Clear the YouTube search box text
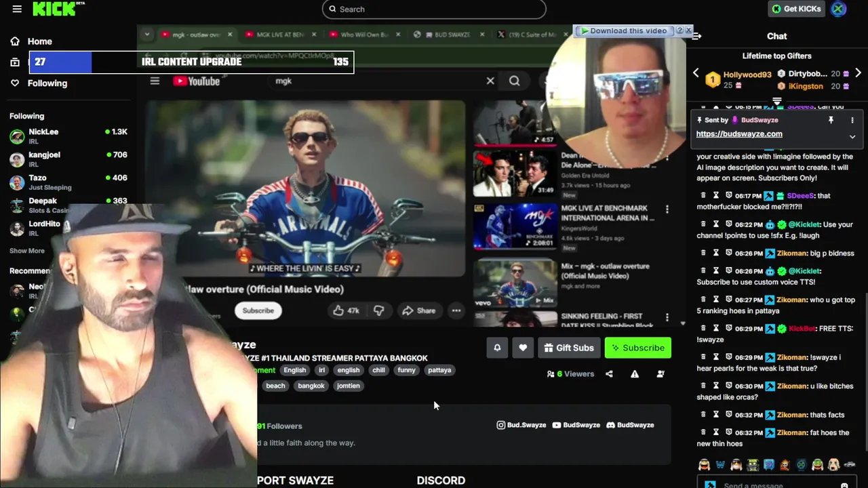The width and height of the screenshot is (868, 488). [x=490, y=81]
